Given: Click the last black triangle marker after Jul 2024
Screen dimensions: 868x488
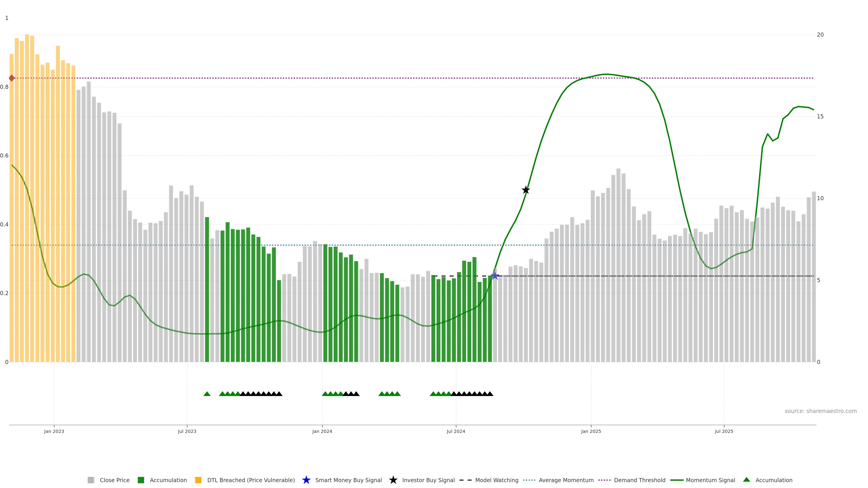Looking at the screenshot, I should [490, 394].
